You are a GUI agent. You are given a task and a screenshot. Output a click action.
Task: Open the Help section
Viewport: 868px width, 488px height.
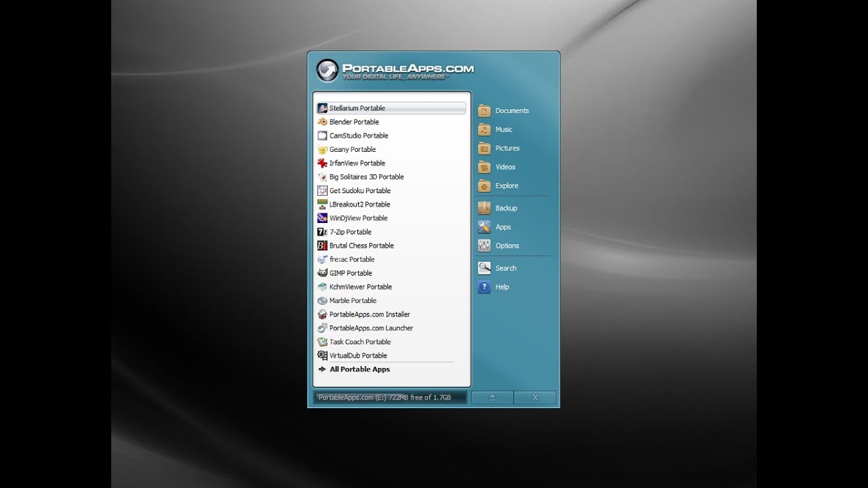point(501,287)
